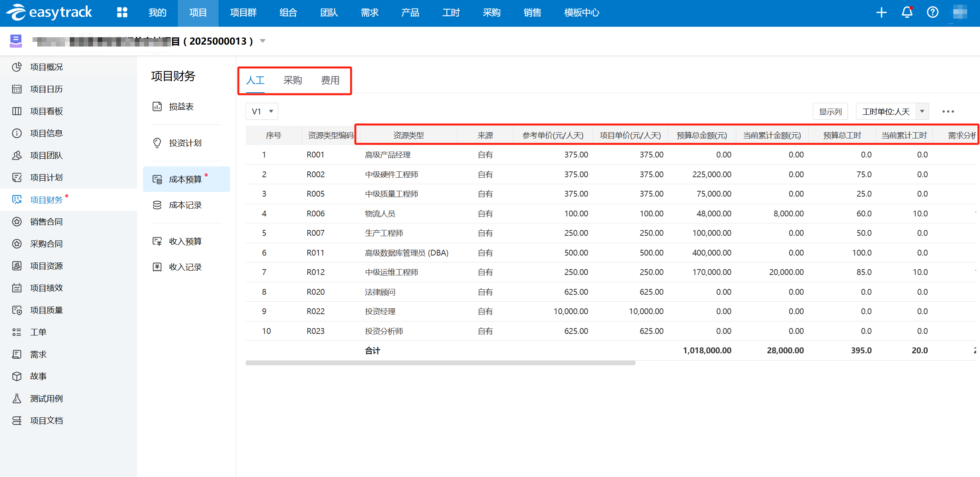This screenshot has height=477, width=980.
Task: Switch to the 采购 tab
Action: (292, 80)
